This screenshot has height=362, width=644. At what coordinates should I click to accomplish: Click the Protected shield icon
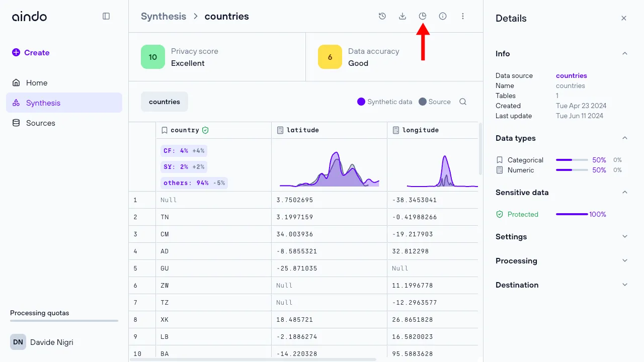tap(500, 214)
